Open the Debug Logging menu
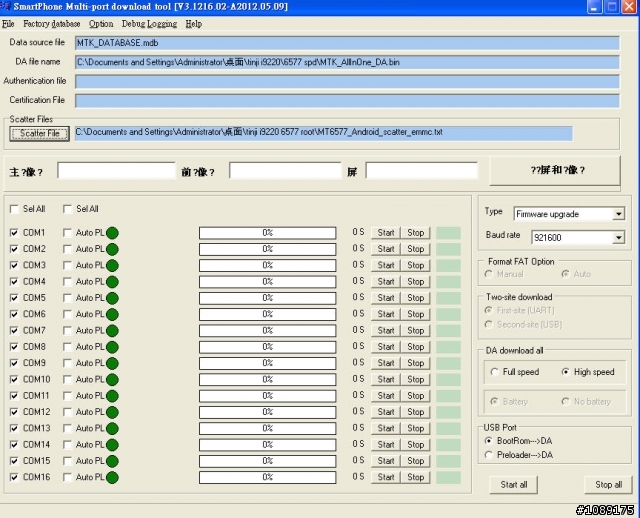 tap(149, 24)
